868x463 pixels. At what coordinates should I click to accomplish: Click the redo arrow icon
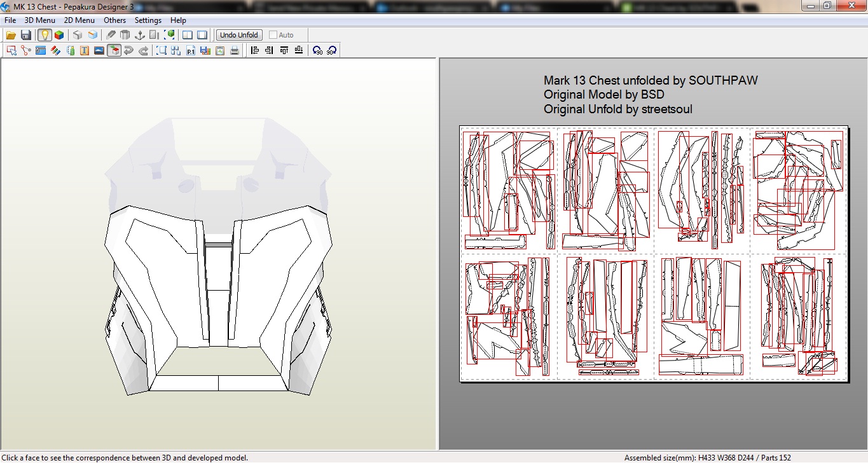144,50
